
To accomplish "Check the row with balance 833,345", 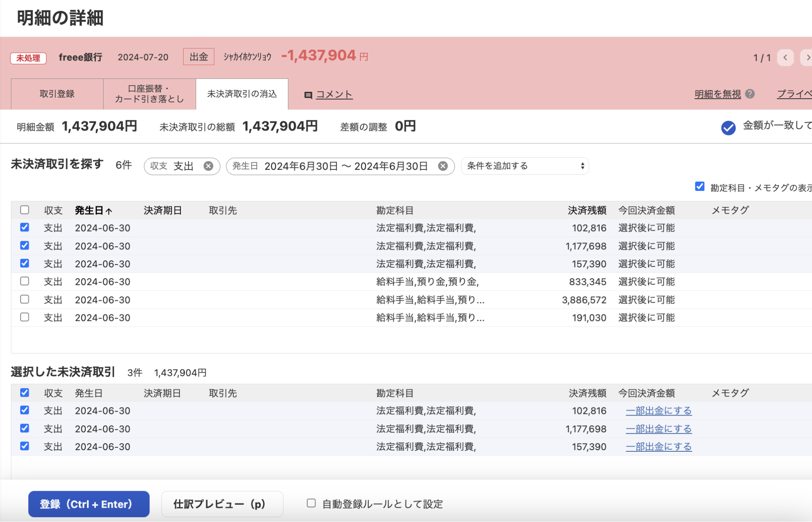I will (25, 281).
